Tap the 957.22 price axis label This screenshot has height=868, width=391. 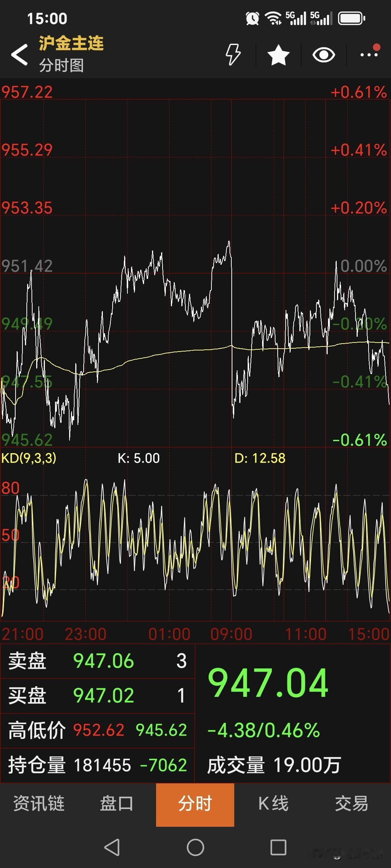[27, 92]
